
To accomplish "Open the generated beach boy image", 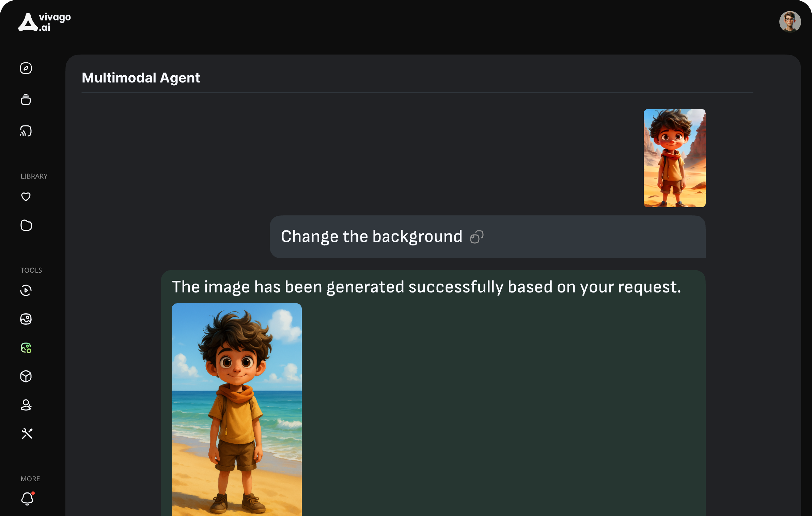I will click(237, 410).
